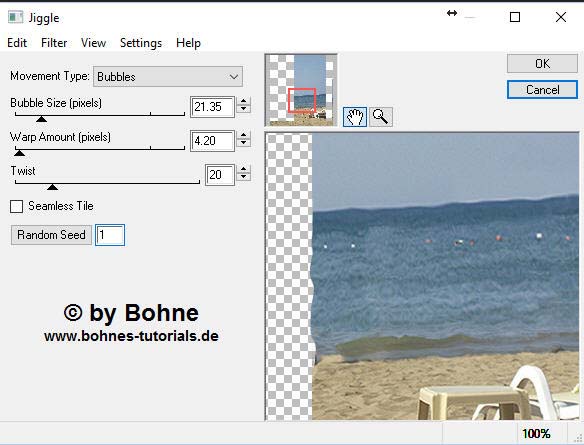Open the View menu
Screen dimensions: 584x445
[x=93, y=43]
